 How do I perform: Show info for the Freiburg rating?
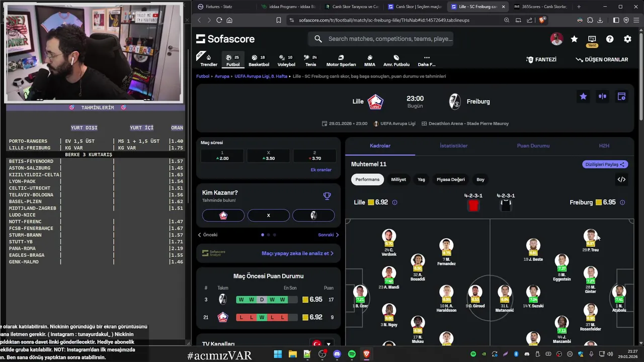[622, 203]
